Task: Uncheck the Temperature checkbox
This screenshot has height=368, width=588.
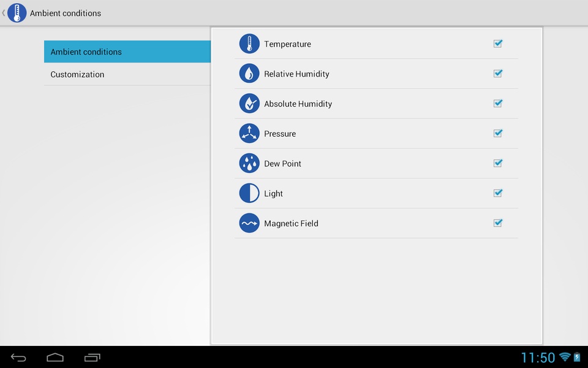Action: (x=498, y=44)
